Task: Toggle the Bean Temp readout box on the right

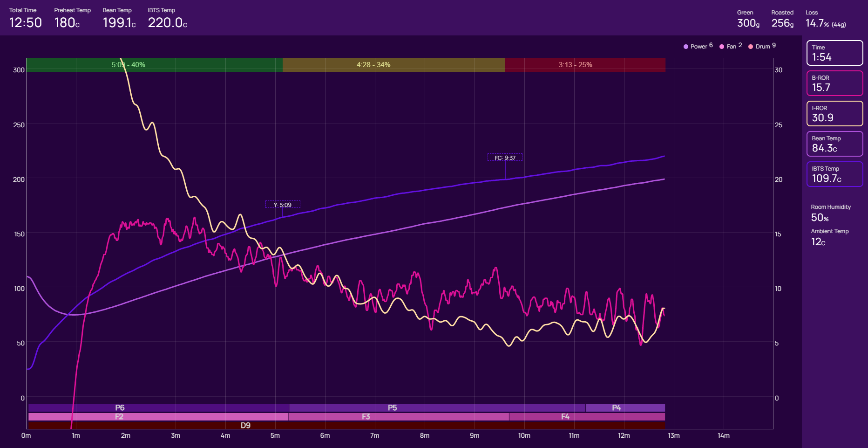Action: point(834,144)
